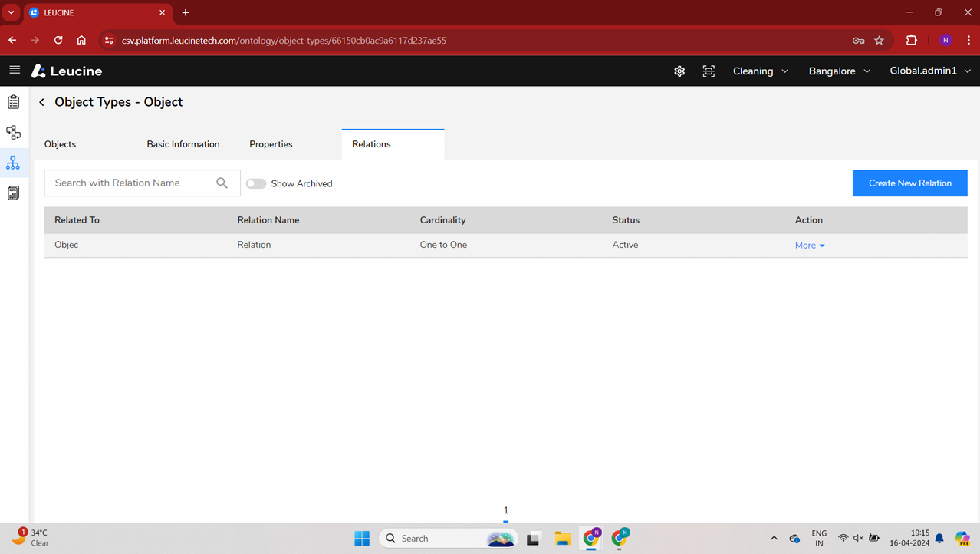Go back using the arrow beside Object Types
The width and height of the screenshot is (980, 554).
pos(42,102)
